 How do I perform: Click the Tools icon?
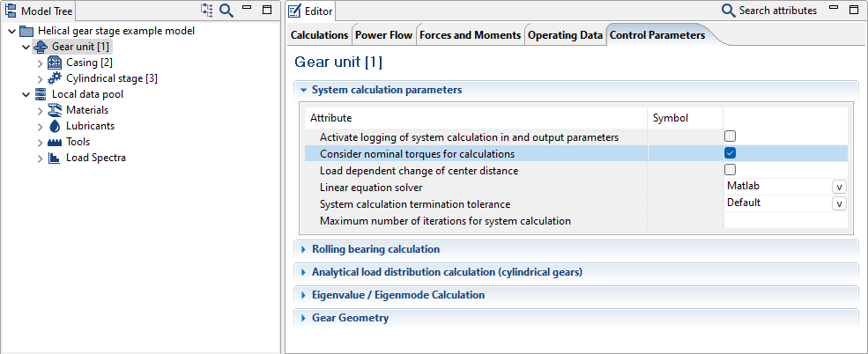(x=55, y=142)
